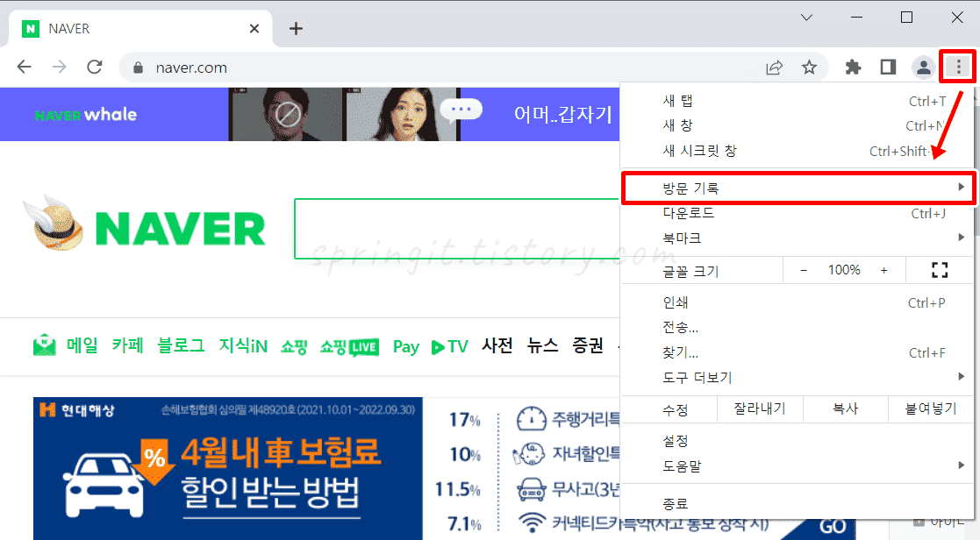The width and height of the screenshot is (980, 540).
Task: Click the 어머..갑자기 banner text
Action: (562, 114)
